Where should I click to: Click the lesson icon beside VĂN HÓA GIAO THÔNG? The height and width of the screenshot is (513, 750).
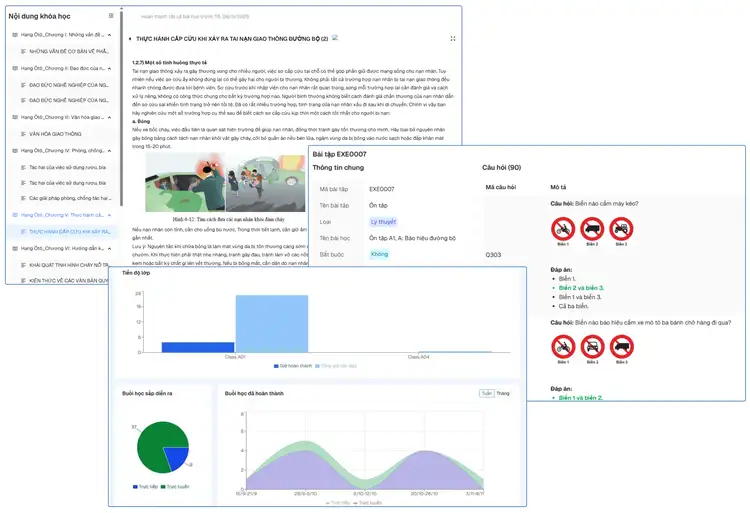click(23, 132)
